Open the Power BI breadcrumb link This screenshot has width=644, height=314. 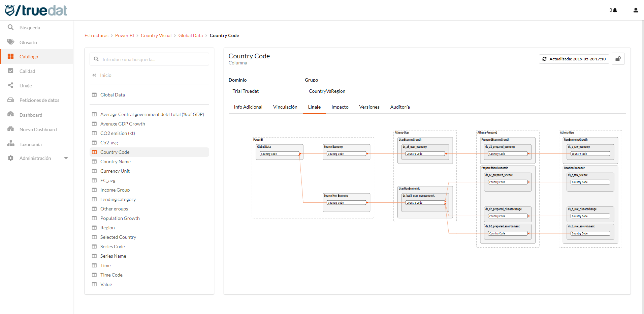coord(125,35)
